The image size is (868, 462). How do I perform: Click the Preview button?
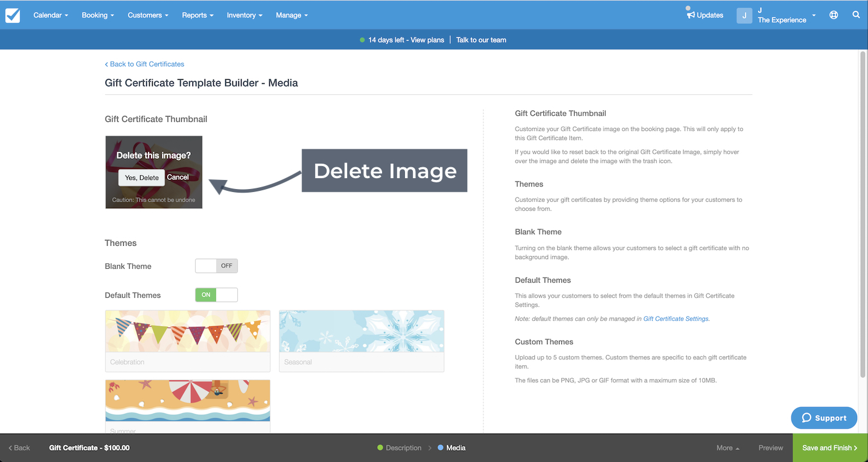(771, 448)
